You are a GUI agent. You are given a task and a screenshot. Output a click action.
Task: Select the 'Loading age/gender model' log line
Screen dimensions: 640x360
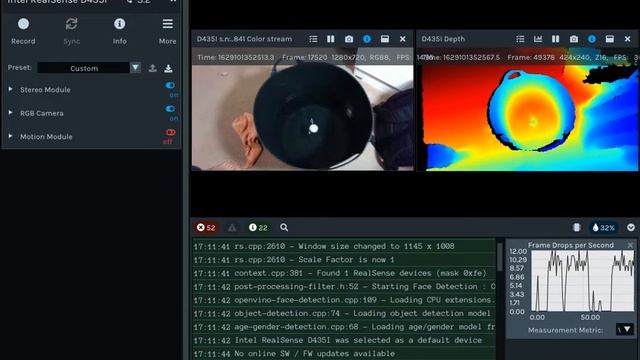click(x=344, y=327)
